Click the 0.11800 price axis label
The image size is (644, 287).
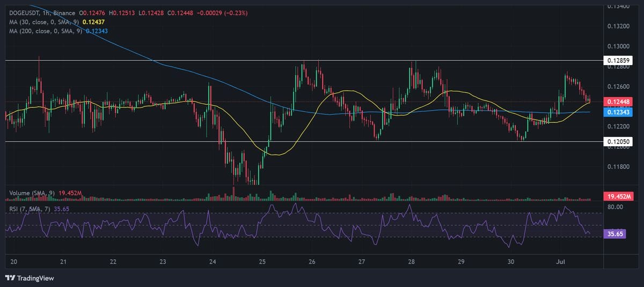(619, 167)
